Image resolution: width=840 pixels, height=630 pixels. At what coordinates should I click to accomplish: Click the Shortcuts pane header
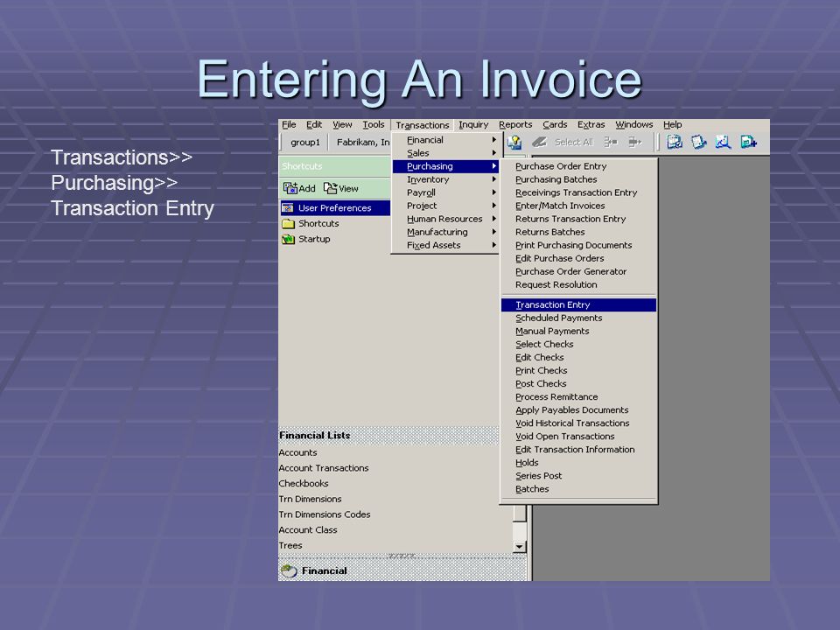[x=334, y=166]
